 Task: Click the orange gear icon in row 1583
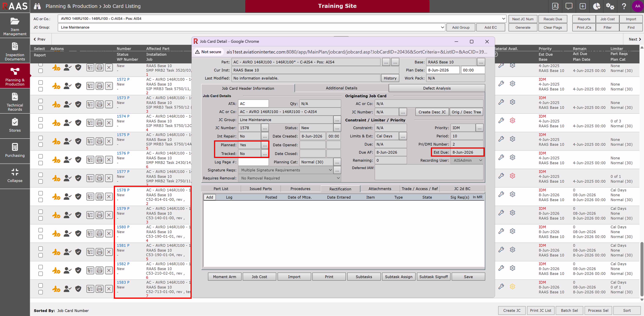point(512,286)
